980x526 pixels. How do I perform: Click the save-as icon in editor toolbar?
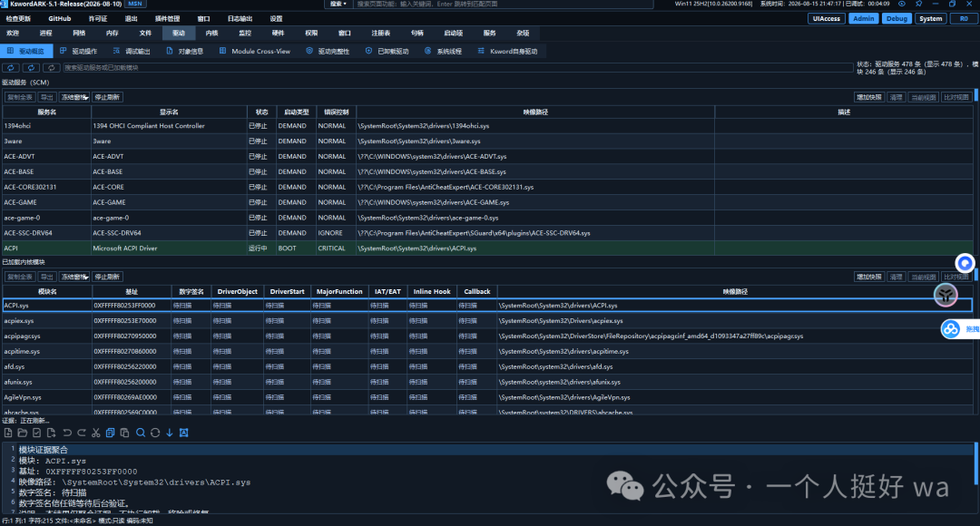(x=51, y=433)
